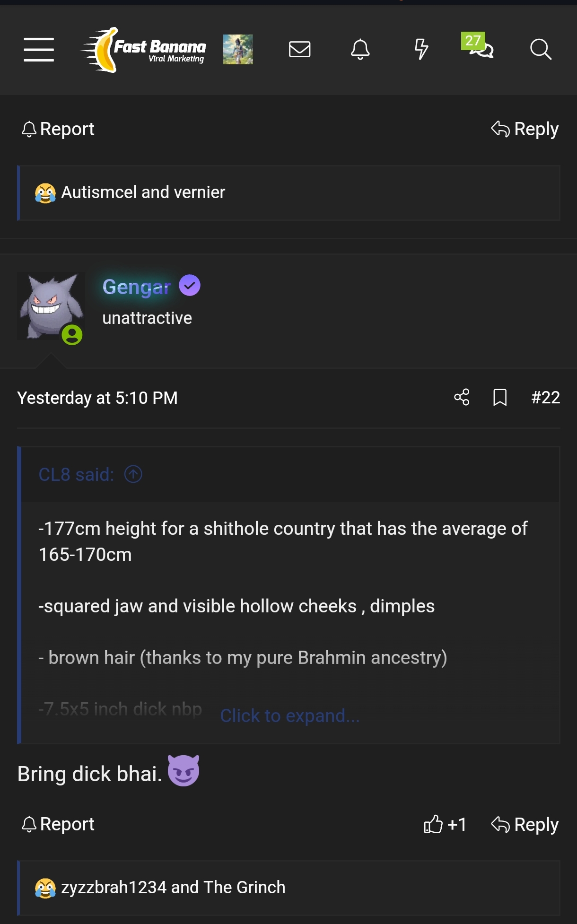Open the search magnifier icon

[541, 49]
